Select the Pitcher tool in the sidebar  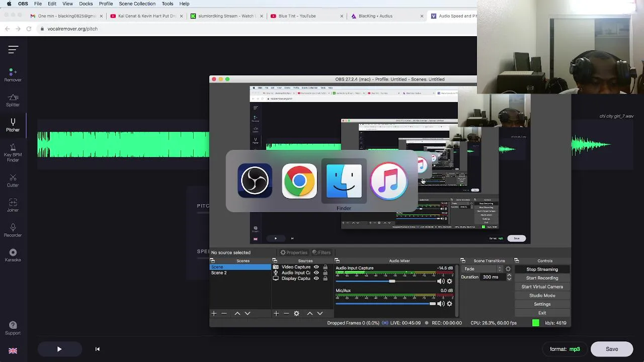13,126
